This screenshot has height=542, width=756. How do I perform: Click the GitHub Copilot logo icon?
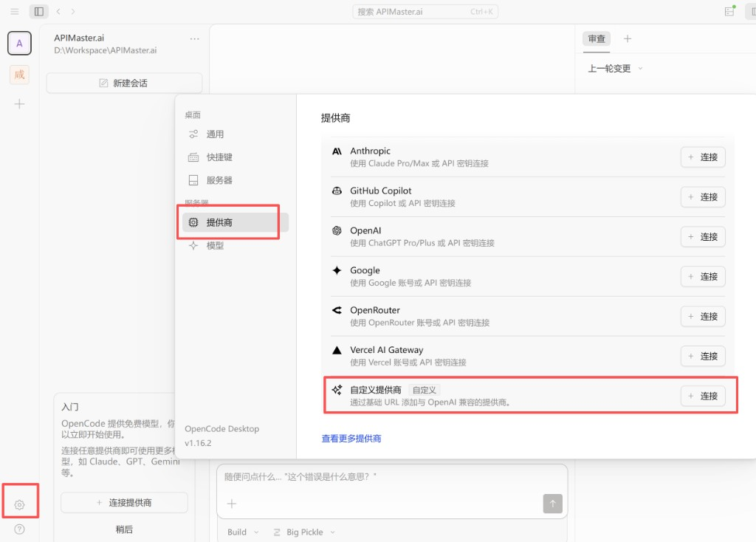[x=337, y=191]
